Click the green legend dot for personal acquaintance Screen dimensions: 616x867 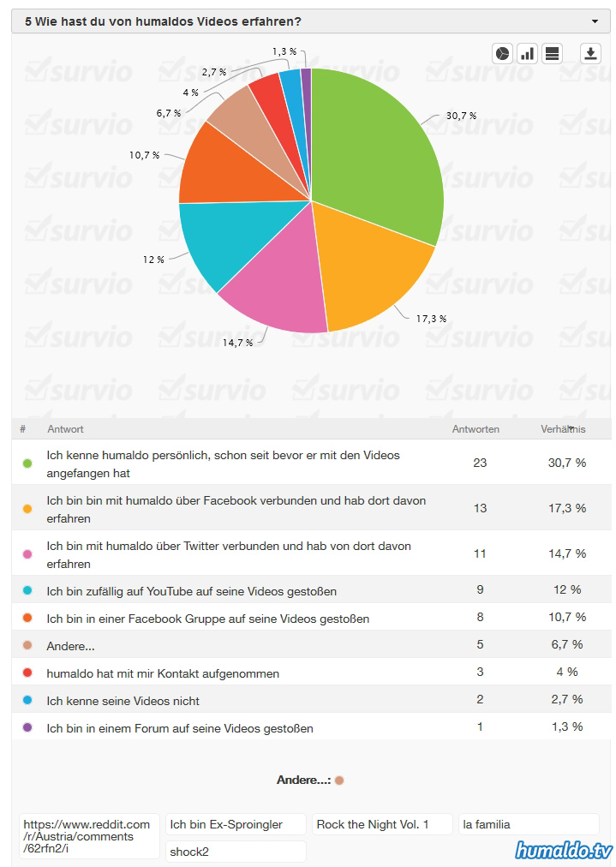point(27,463)
